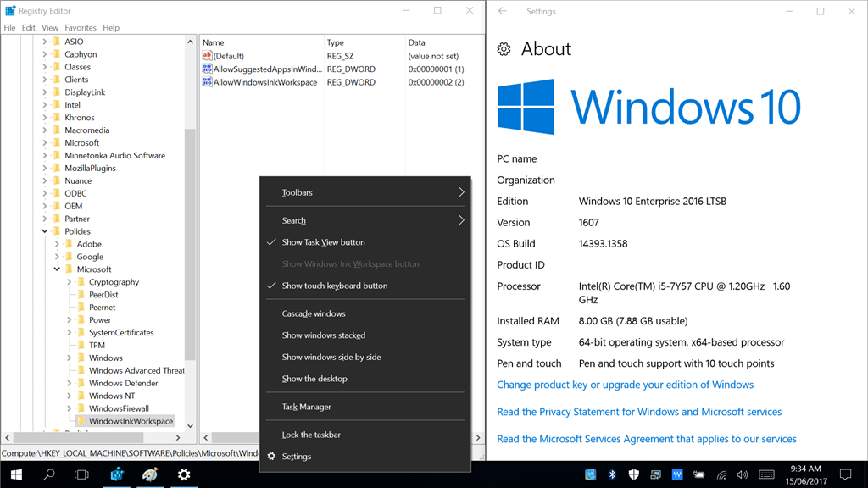Expand the Adobe key under Policies
Image resolution: width=868 pixels, height=488 pixels.
[x=57, y=244]
